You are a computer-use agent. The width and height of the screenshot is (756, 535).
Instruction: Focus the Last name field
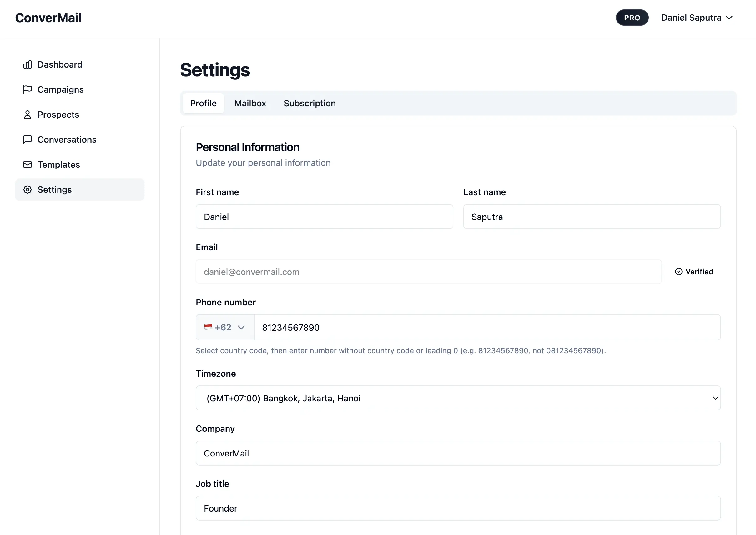(592, 217)
